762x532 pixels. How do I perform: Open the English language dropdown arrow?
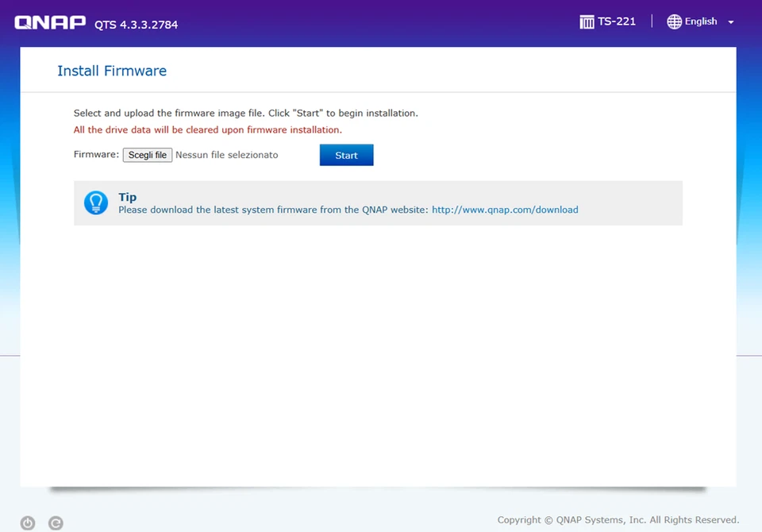click(x=730, y=22)
